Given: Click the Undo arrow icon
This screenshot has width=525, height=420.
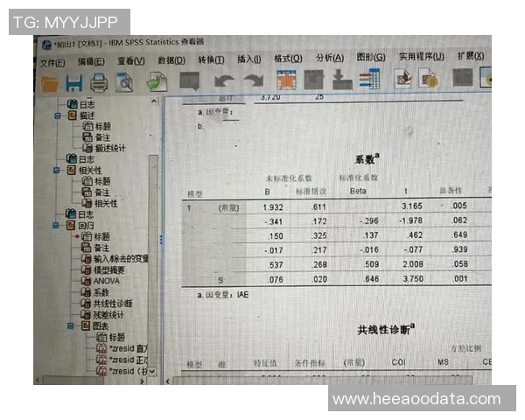Looking at the screenshot, I should coord(224,81).
